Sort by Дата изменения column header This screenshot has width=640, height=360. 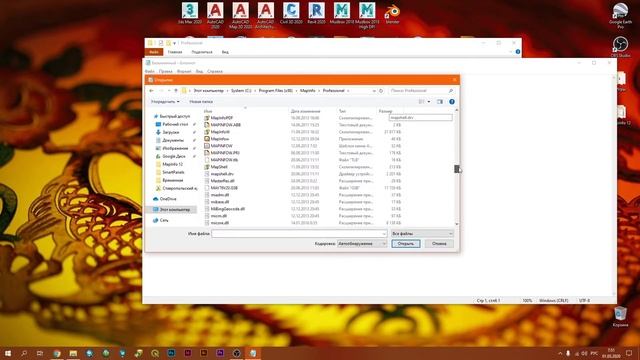305,111
